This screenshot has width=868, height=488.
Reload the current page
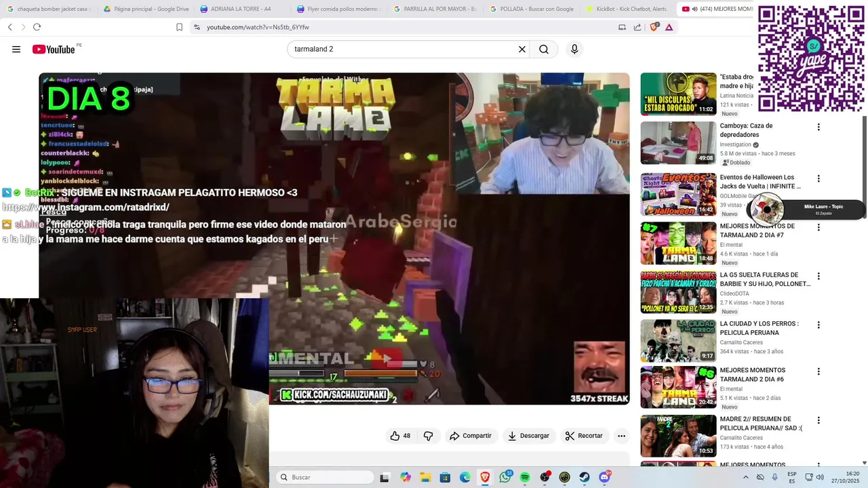click(x=37, y=27)
